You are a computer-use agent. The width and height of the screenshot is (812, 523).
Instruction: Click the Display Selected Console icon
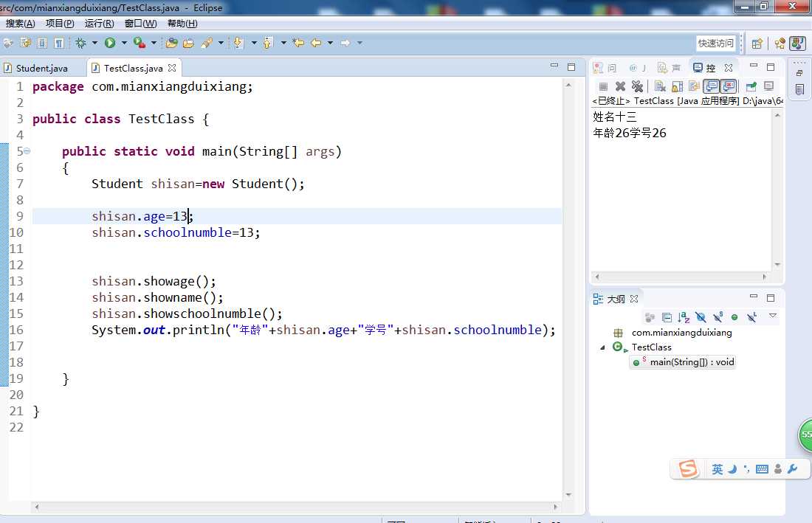769,86
